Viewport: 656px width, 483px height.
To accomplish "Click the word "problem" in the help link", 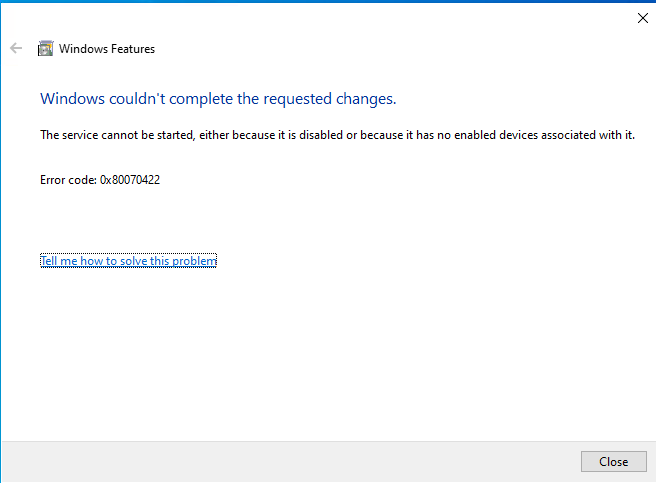I will pyautogui.click(x=194, y=261).
